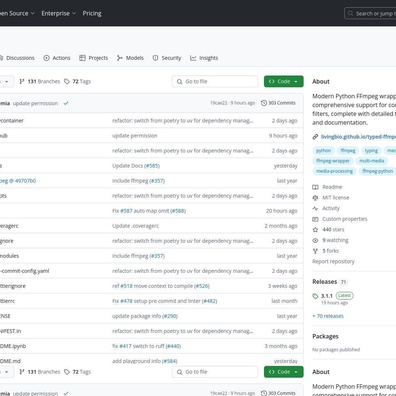Click the Security shield icon
Viewport: 396px width, 396px height.
pyautogui.click(x=155, y=58)
